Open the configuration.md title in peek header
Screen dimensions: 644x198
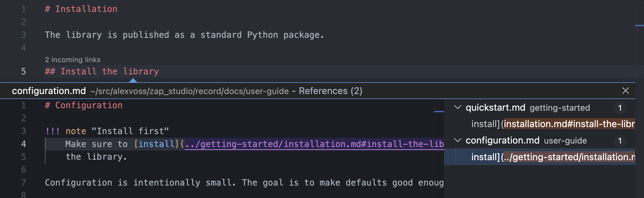[49, 91]
